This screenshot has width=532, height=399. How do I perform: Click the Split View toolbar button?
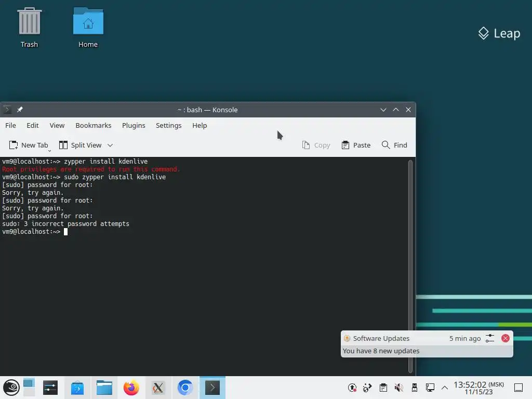point(81,145)
